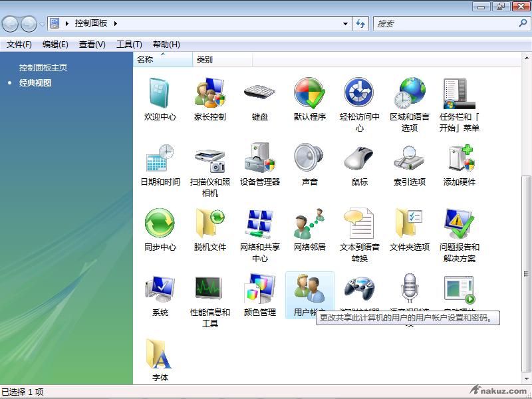The width and height of the screenshot is (532, 399).
Task: Sort by the 类别 column header
Action: 223,60
